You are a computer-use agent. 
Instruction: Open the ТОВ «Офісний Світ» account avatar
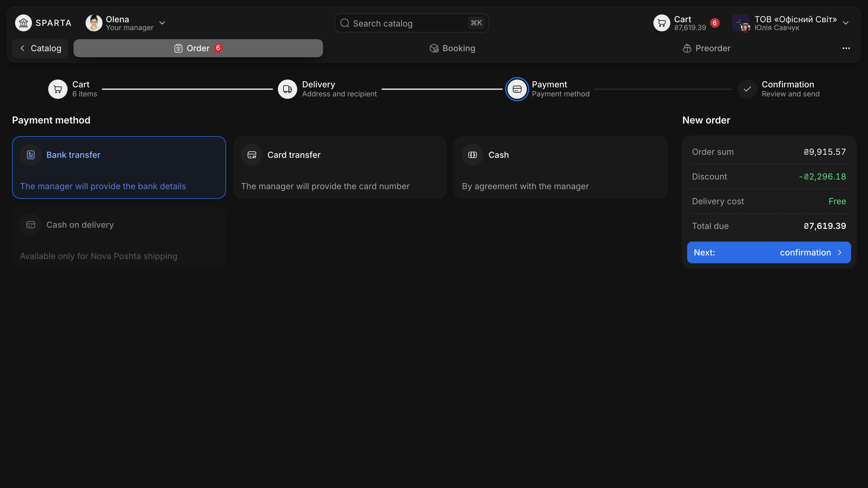[x=741, y=23]
